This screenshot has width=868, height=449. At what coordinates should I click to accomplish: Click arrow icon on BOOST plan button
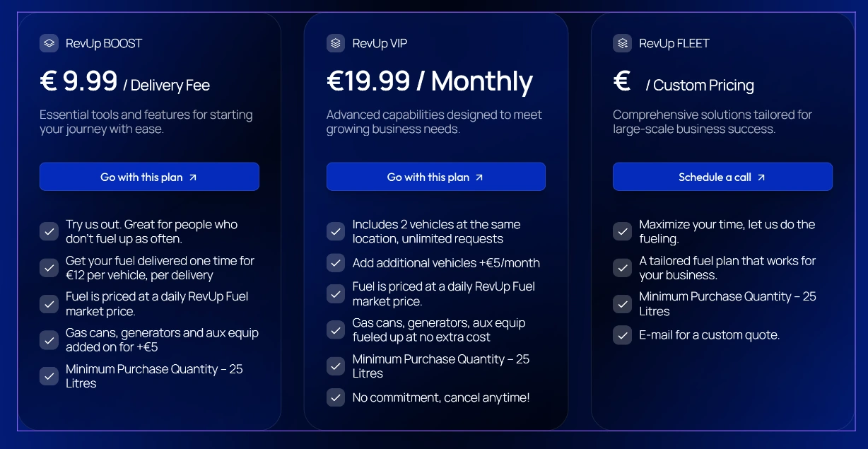(193, 177)
